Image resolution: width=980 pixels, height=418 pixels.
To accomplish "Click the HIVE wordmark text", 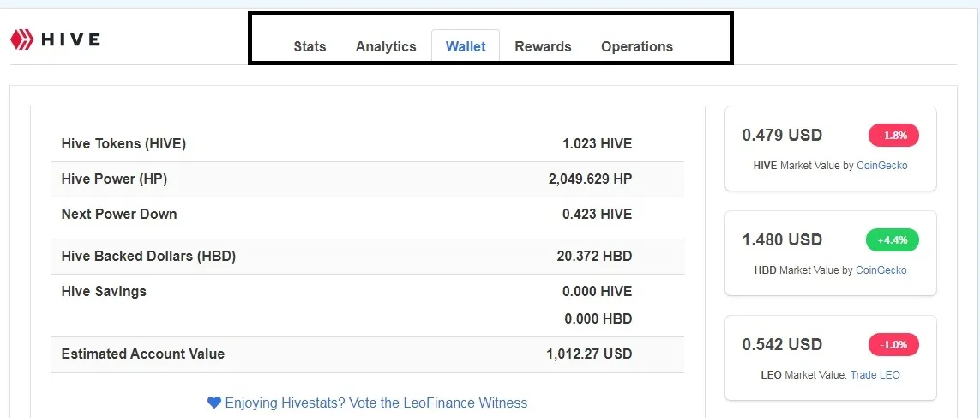I will (x=70, y=39).
